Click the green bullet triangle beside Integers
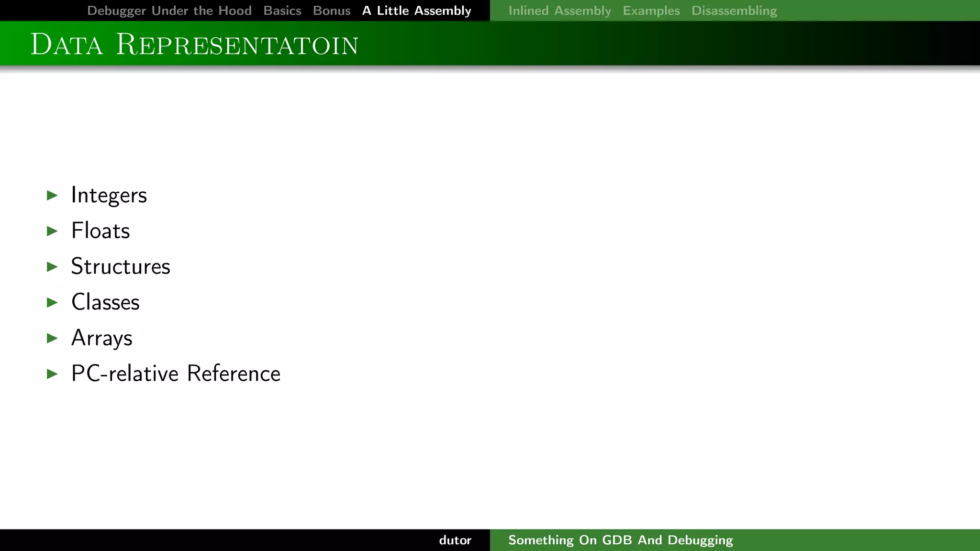 (52, 195)
